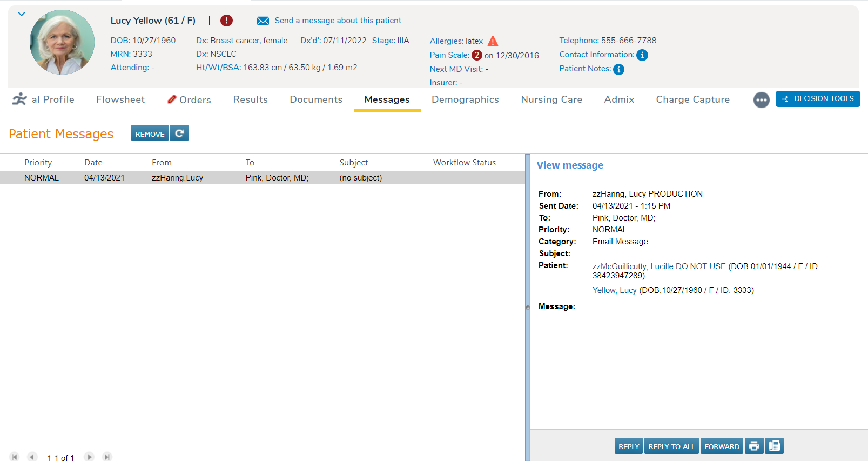
Task: Open the more tabs ellipsis menu
Action: click(761, 100)
